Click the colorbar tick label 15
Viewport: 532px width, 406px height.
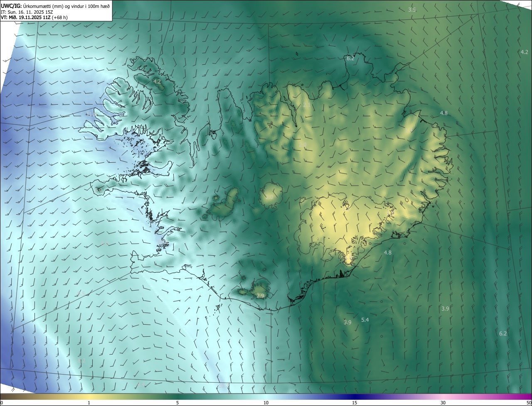click(355, 403)
